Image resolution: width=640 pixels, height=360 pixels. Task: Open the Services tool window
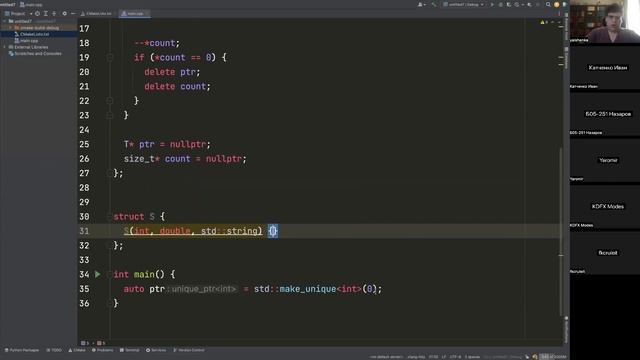coord(156,350)
